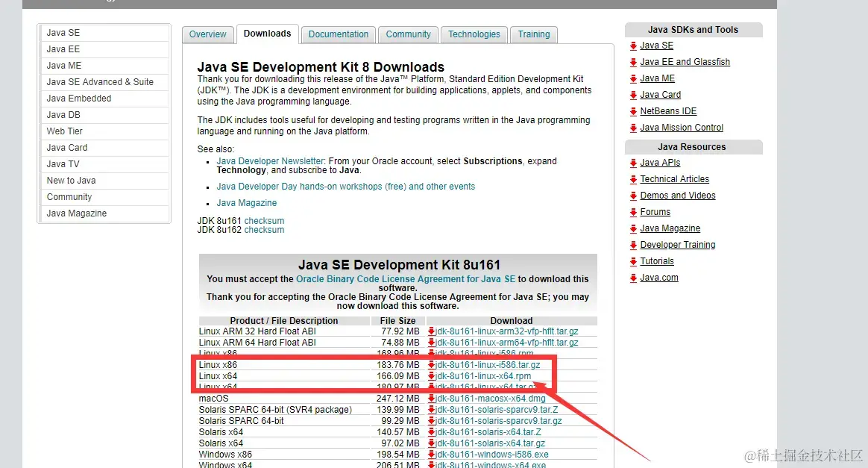Click the red arrow icon beside Java Mission Control
This screenshot has height=468, width=868.
point(633,128)
